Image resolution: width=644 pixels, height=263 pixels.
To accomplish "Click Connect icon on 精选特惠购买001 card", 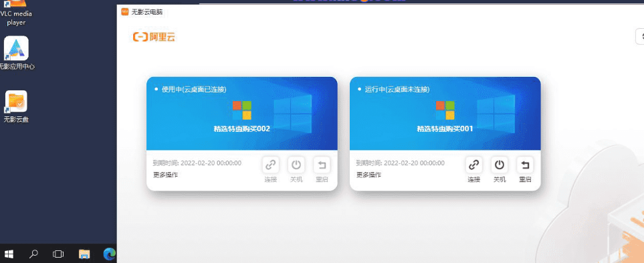I will coord(474,165).
